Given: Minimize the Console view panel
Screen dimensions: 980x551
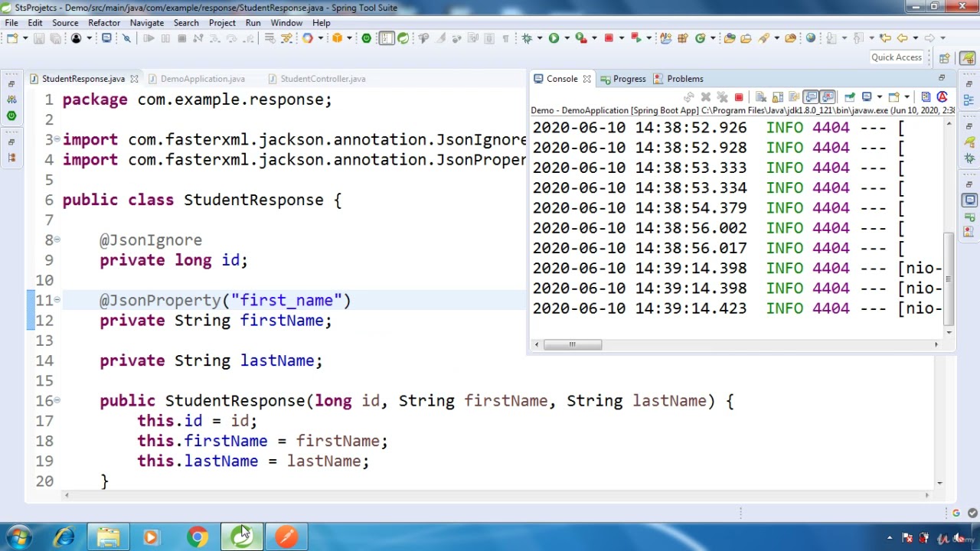Looking at the screenshot, I should [x=942, y=78].
